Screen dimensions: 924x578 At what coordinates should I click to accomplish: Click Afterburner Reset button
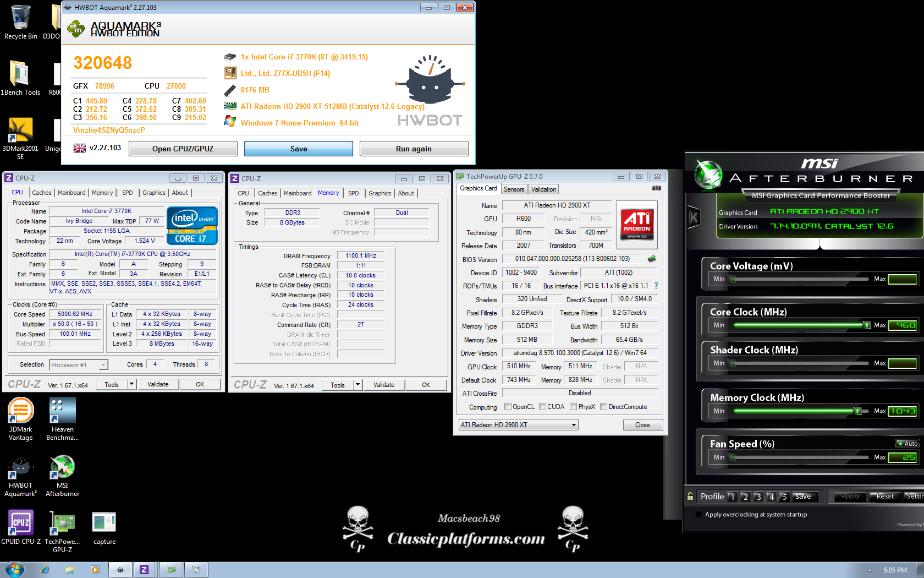click(885, 497)
